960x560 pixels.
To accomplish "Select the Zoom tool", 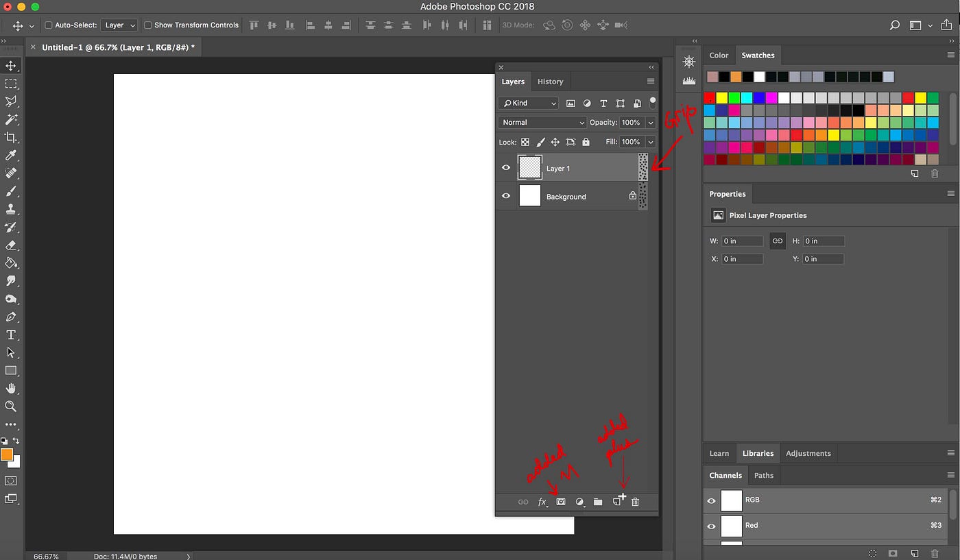I will click(12, 406).
